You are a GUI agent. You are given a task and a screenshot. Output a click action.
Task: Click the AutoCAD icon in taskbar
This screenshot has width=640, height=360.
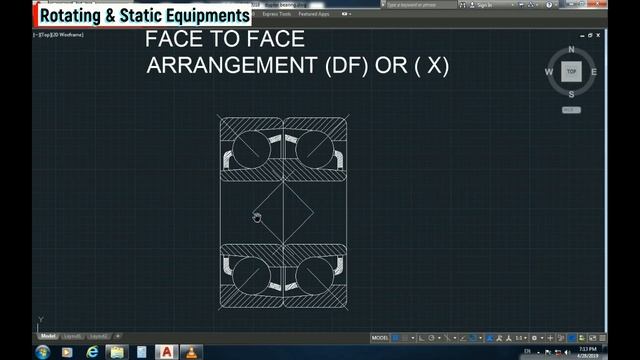167,352
